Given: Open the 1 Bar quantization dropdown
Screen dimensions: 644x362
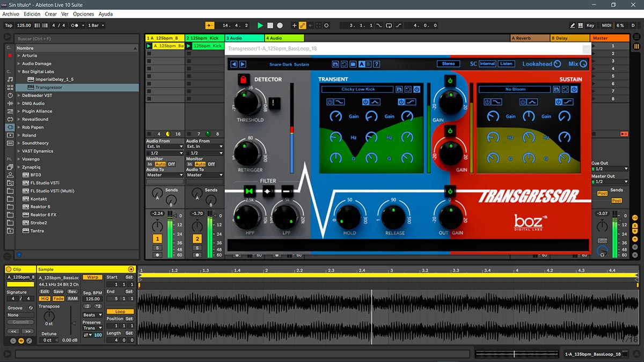Looking at the screenshot, I should 96,25.
